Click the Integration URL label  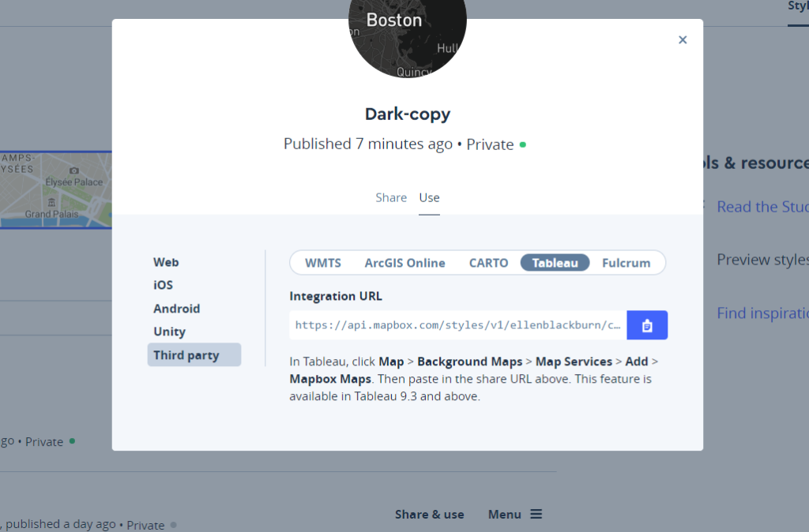tap(336, 296)
